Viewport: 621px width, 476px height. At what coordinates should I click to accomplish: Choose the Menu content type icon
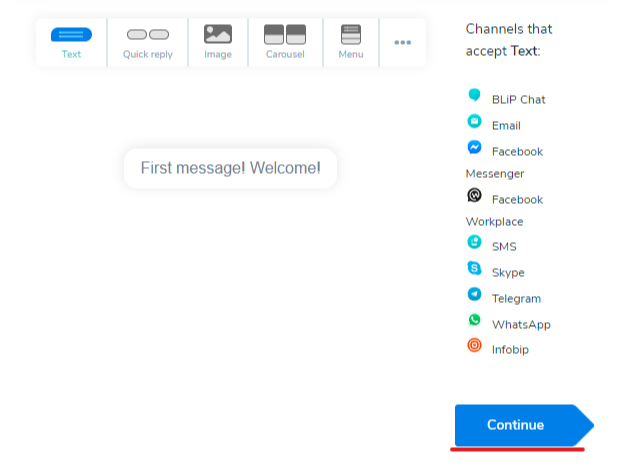tap(351, 34)
